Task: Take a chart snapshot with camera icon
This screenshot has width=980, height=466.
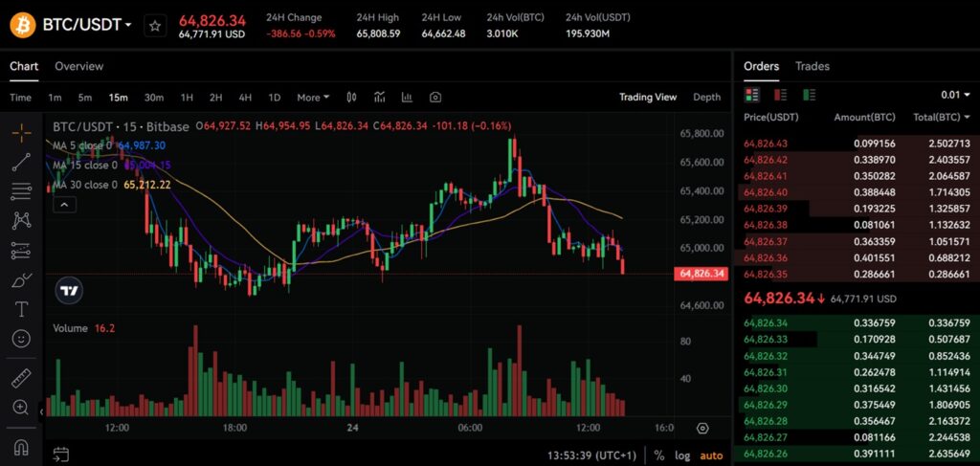Action: click(x=435, y=97)
